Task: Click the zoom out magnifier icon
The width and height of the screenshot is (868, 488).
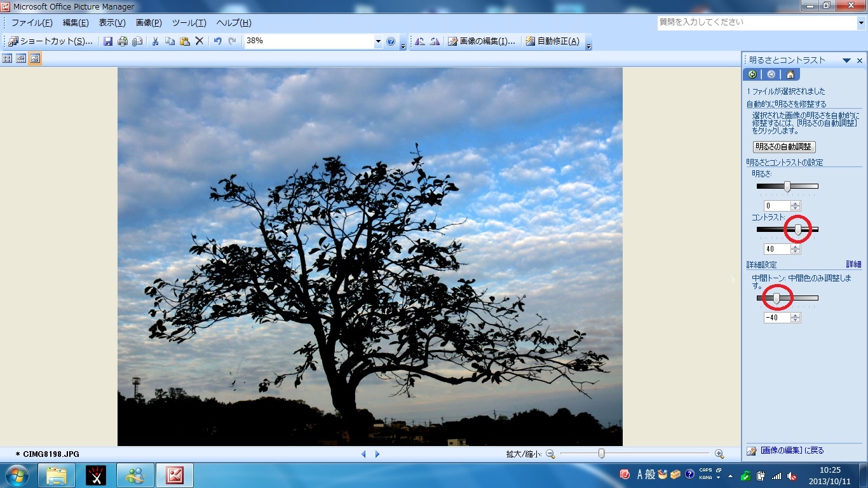Action: [x=550, y=454]
